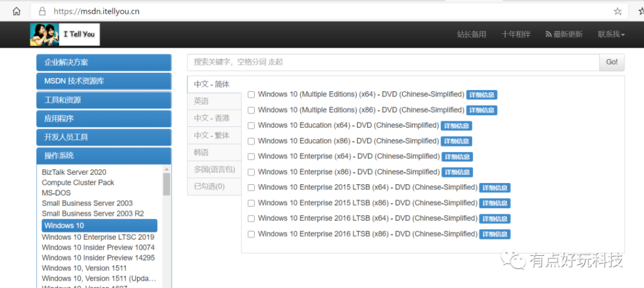Screen dimensions: 644x288
Task: Select Windows 10, Version 1511 (Upda… item
Action: [99, 279]
